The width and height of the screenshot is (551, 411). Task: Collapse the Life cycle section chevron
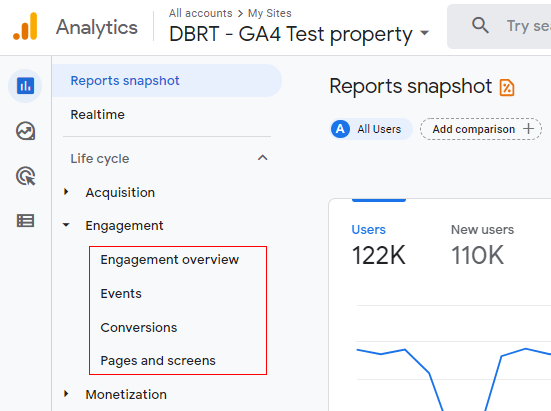pos(262,158)
